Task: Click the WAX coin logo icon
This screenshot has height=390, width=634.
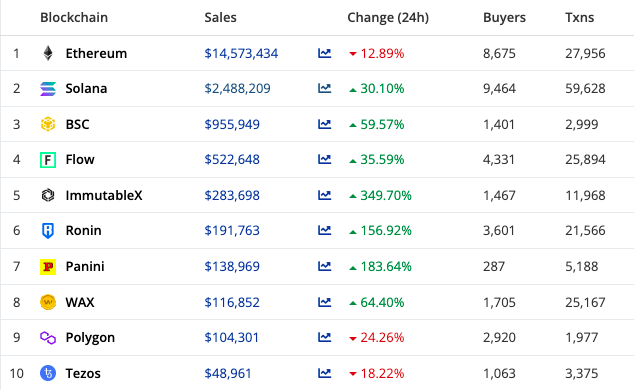Action: [x=48, y=302]
